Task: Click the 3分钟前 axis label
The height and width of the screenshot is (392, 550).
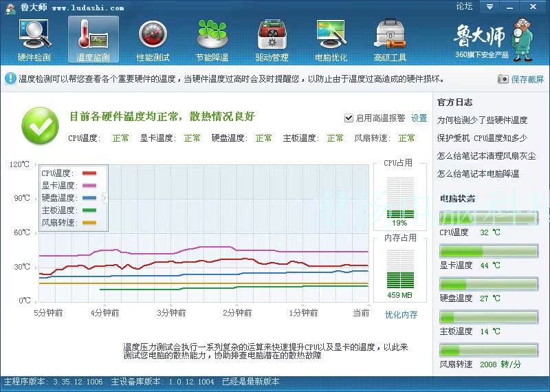Action: 171,313
